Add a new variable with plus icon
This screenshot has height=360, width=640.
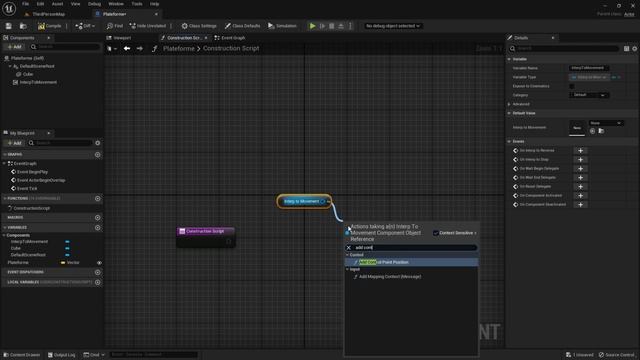(x=98, y=227)
